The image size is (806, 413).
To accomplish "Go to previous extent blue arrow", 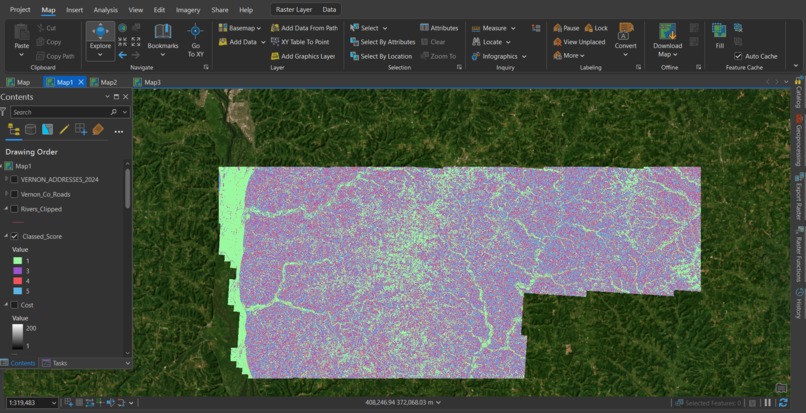I will click(x=122, y=55).
